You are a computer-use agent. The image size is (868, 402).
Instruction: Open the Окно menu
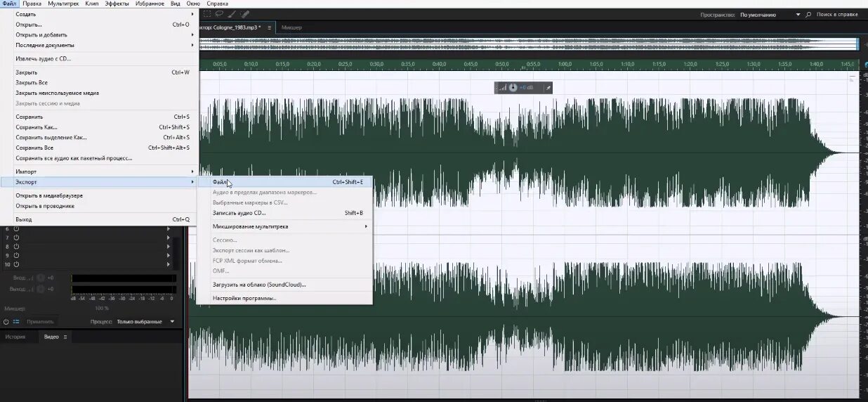point(193,4)
